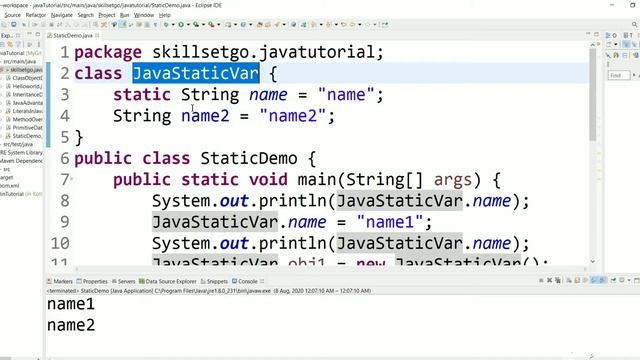640x360 pixels.
Task: Toggle Show Console on Standard Out change
Action: [x=593, y=280]
